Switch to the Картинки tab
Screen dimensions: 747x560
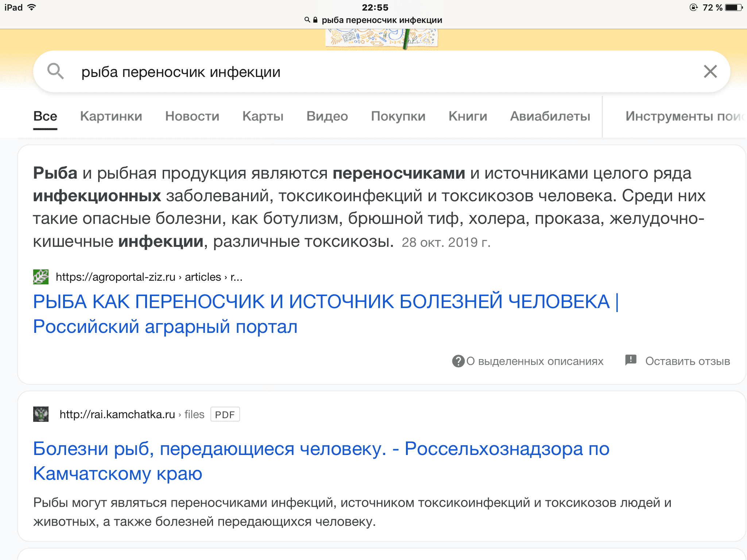[111, 116]
